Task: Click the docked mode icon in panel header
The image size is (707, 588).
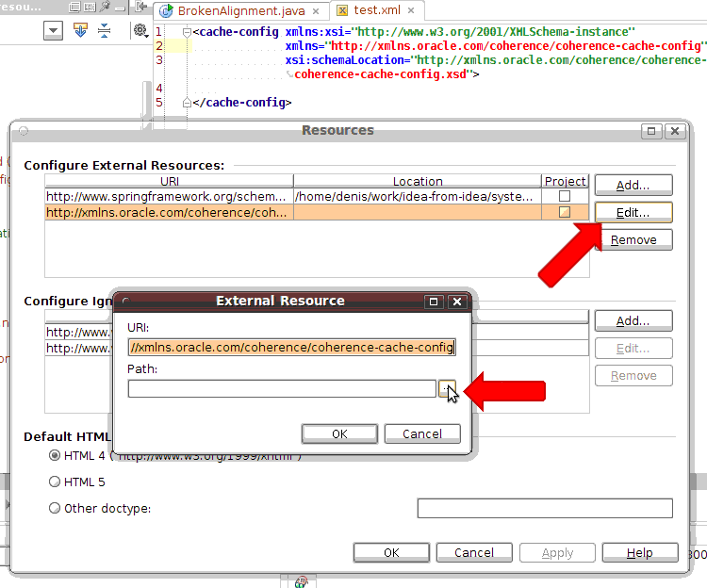Action: point(90,7)
